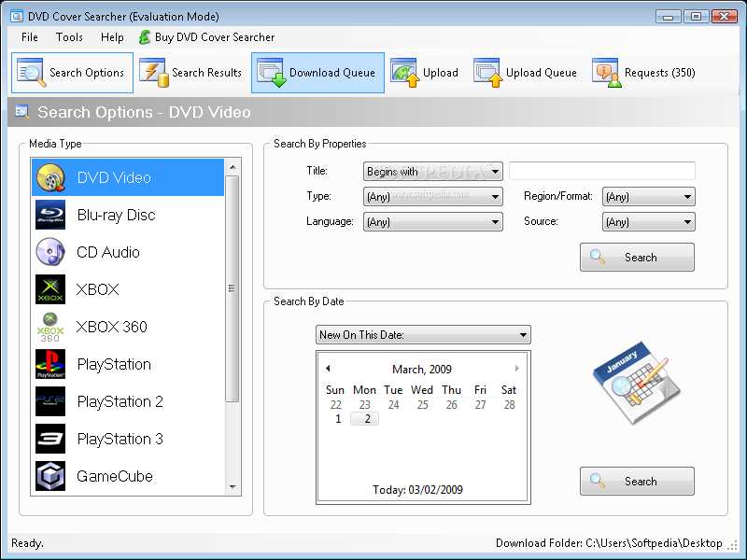Click the Download Folder path in status bar
The height and width of the screenshot is (560, 747).
pos(609,543)
